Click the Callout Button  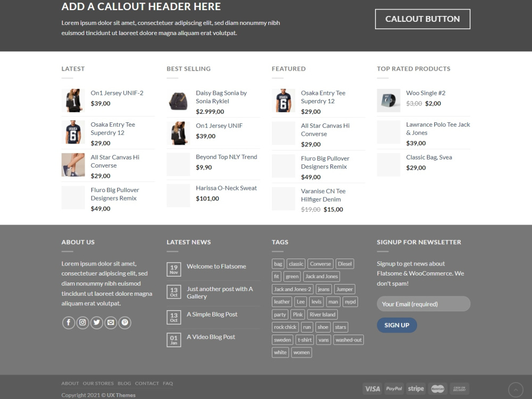pyautogui.click(x=422, y=19)
